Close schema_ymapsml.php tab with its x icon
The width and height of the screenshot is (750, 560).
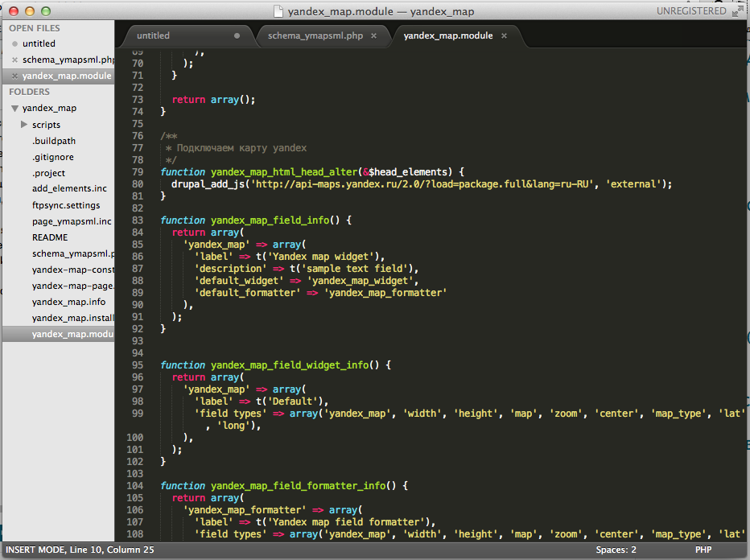click(373, 36)
